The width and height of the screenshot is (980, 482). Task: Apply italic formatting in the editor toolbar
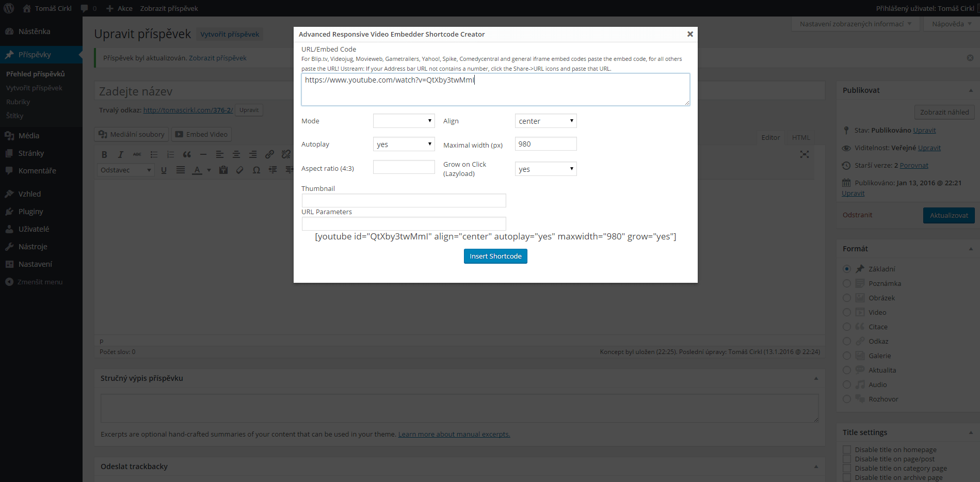(x=121, y=154)
